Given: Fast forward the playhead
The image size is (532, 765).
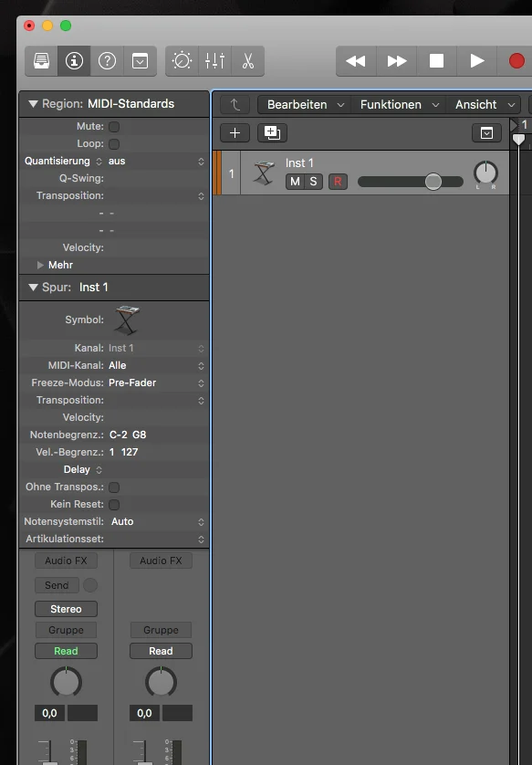Looking at the screenshot, I should pyautogui.click(x=396, y=61).
